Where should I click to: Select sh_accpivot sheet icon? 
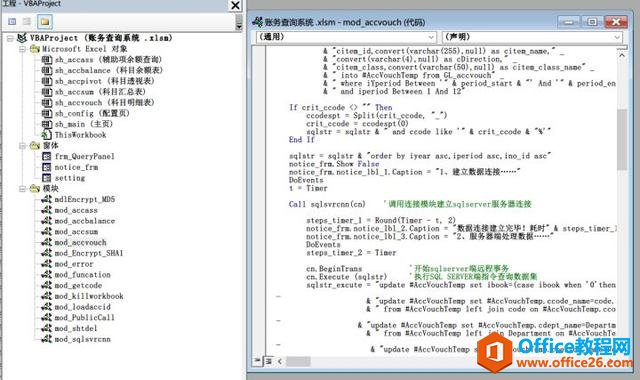click(47, 81)
